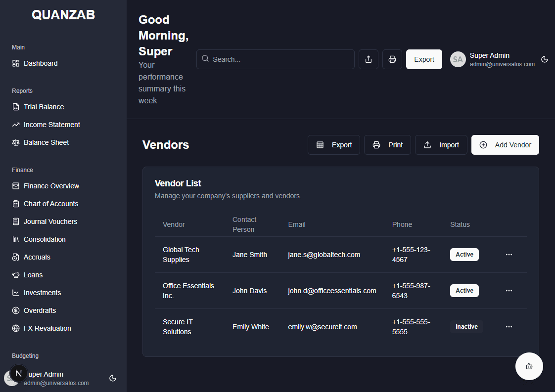
Task: Click the Inactive status badge
Action: (466, 327)
